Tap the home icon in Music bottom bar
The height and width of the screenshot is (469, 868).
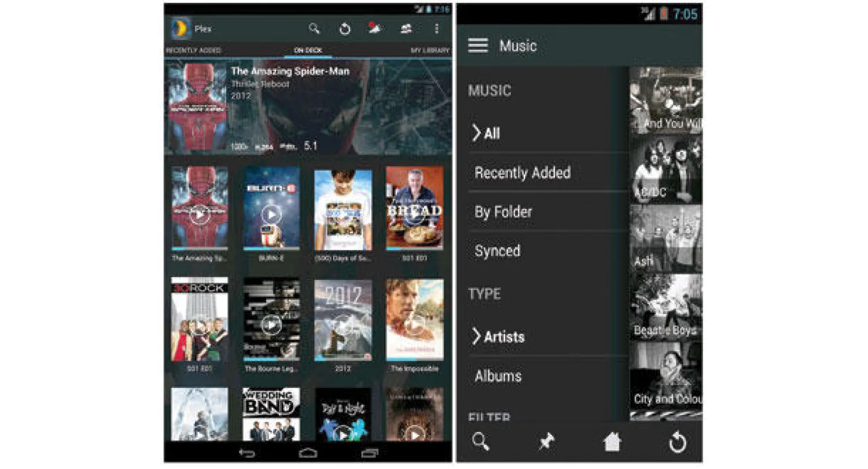coord(612,442)
